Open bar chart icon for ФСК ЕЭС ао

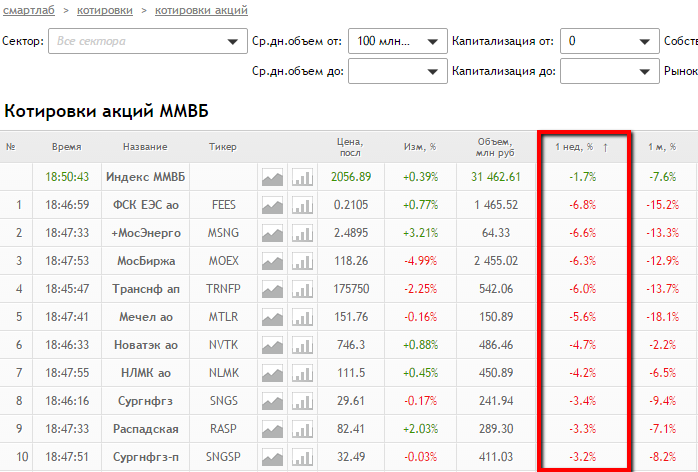pyautogui.click(x=302, y=206)
